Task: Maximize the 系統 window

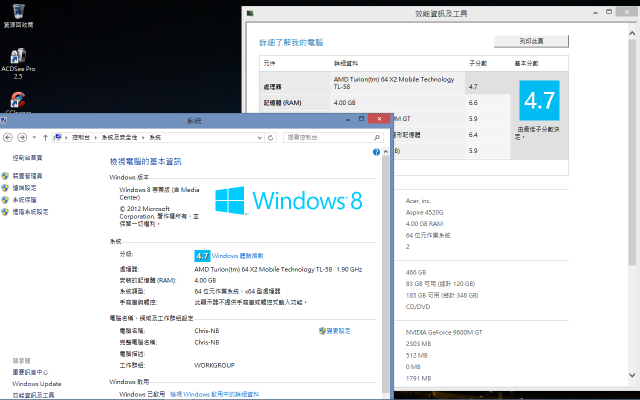Action: 361,119
